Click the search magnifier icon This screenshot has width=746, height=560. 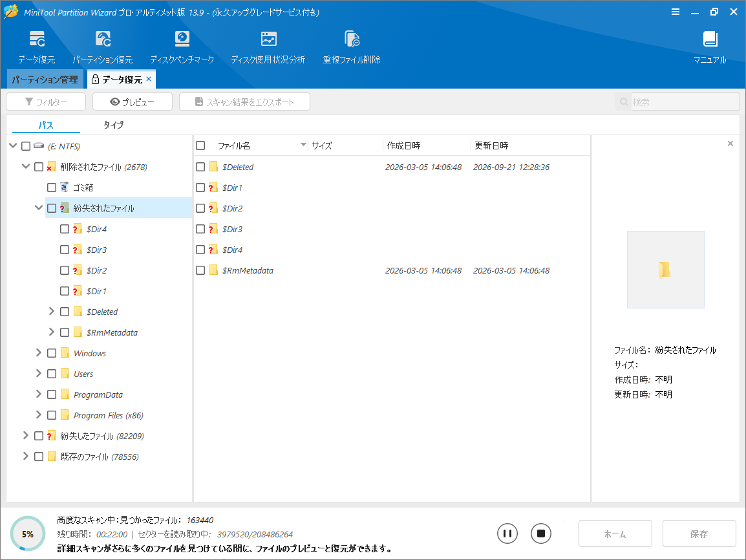coord(624,102)
